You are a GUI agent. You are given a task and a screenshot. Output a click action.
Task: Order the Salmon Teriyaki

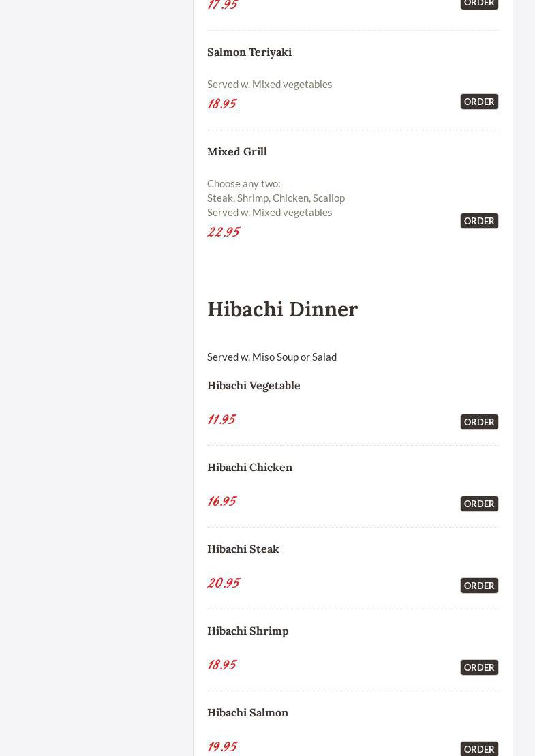click(479, 102)
